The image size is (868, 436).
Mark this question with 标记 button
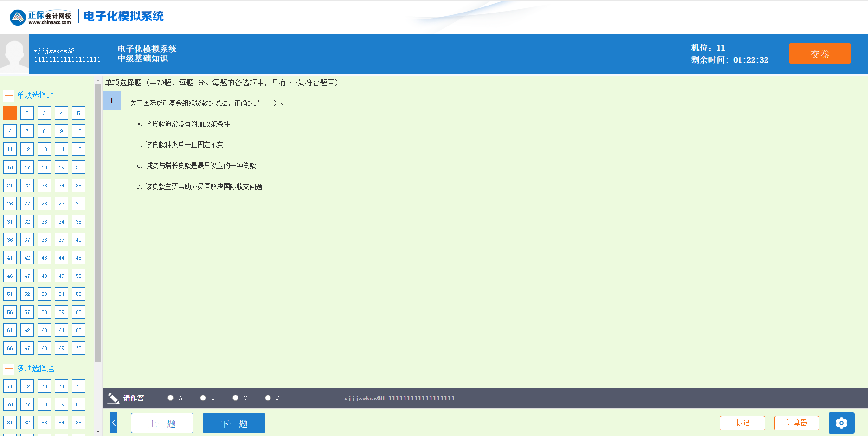click(742, 423)
